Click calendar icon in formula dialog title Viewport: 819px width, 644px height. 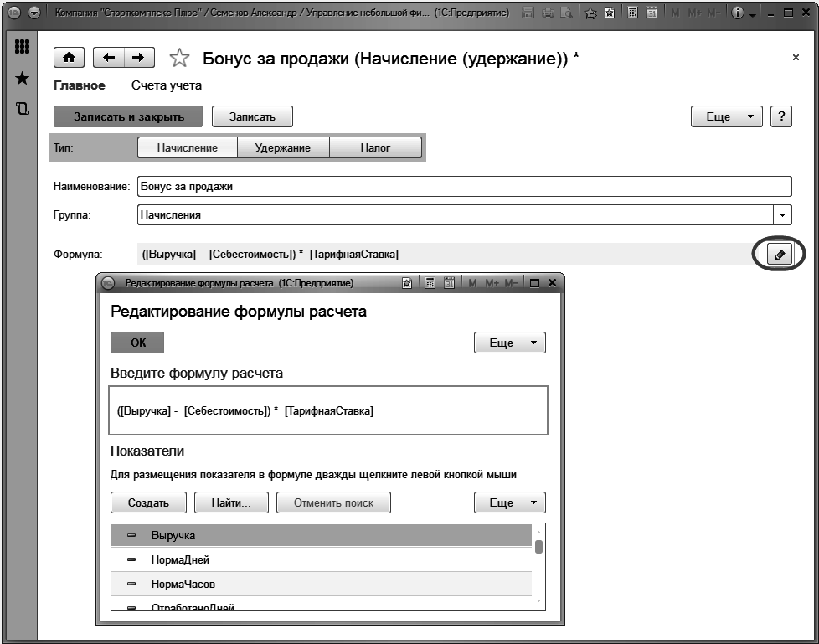[449, 283]
